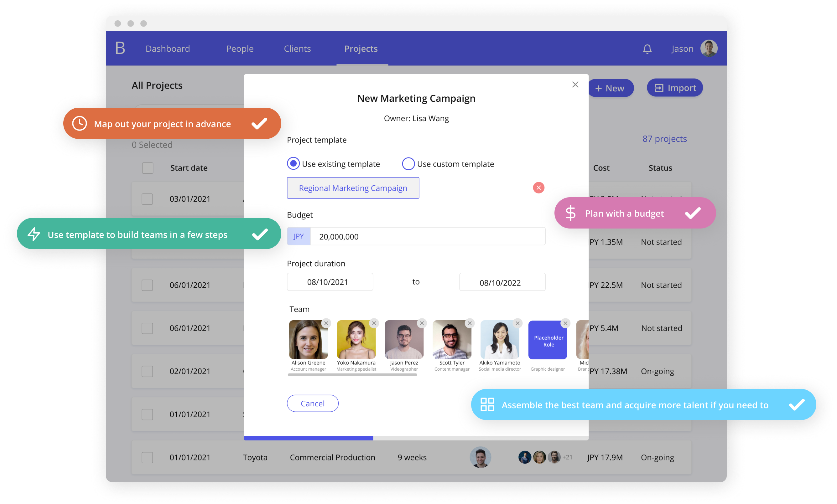Select Use custom template radio

point(408,164)
